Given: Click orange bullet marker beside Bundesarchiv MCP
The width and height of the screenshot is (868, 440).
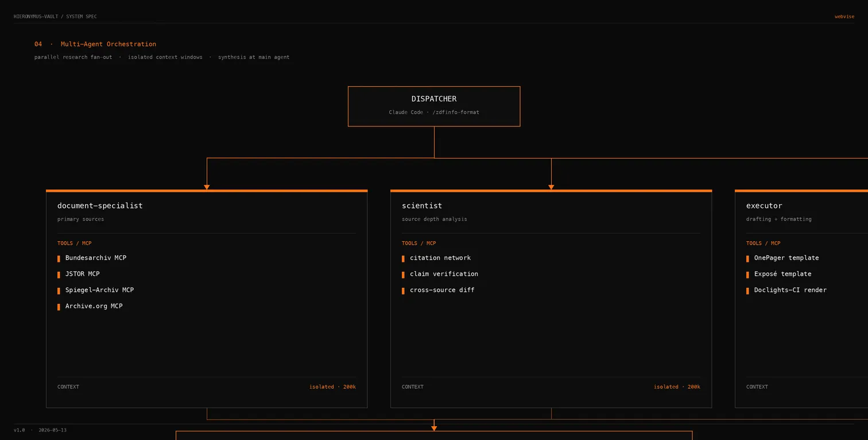Looking at the screenshot, I should [x=59, y=258].
